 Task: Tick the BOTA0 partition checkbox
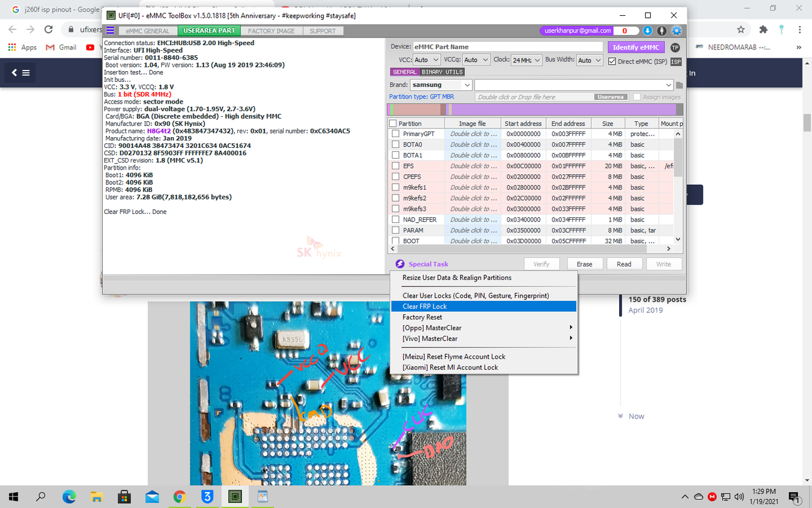click(x=396, y=145)
